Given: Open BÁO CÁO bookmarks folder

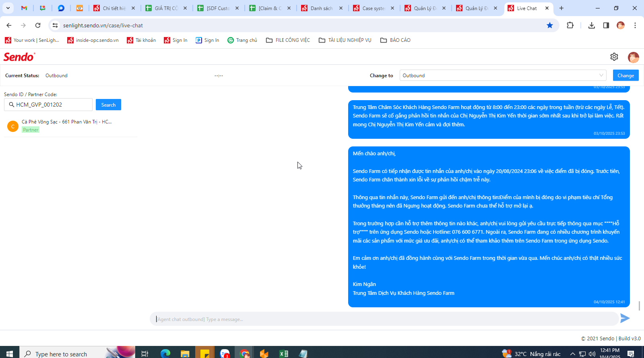Looking at the screenshot, I should tap(395, 40).
